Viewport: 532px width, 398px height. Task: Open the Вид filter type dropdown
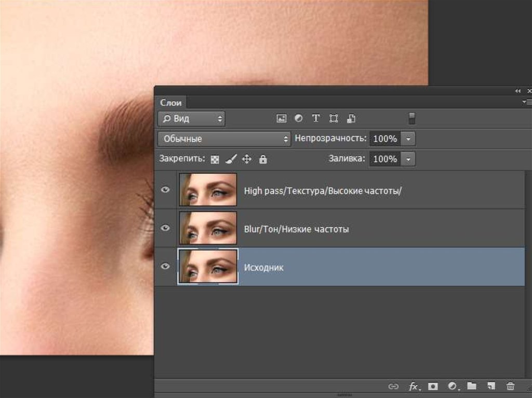[191, 118]
